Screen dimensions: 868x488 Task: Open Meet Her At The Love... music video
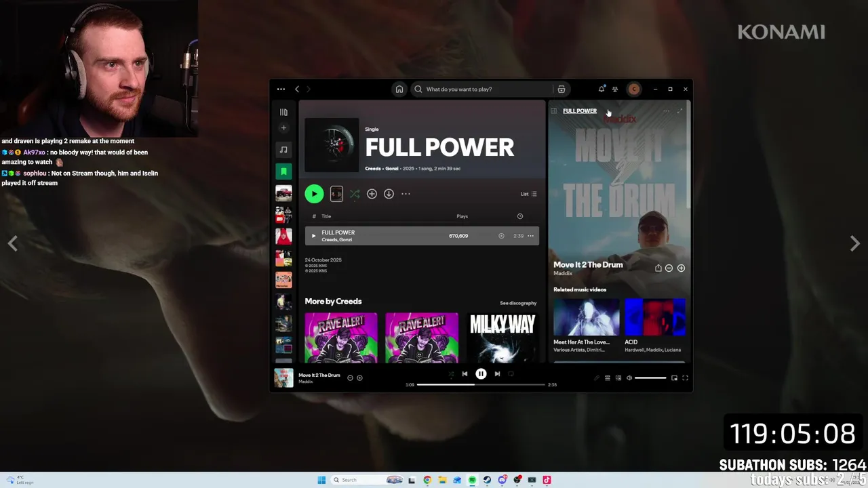coord(587,317)
